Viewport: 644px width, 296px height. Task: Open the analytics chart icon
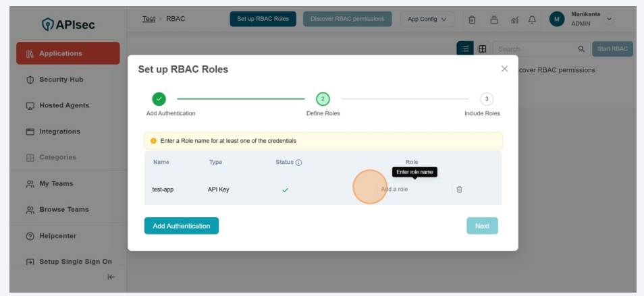pyautogui.click(x=514, y=20)
